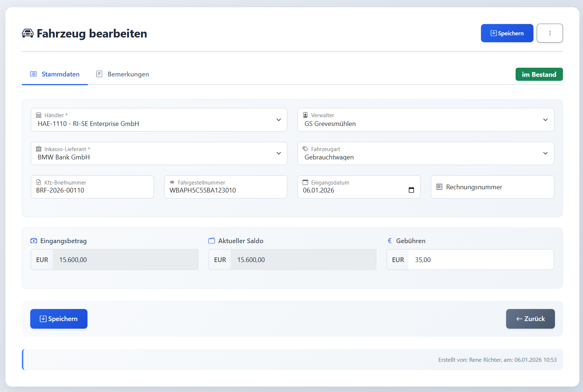This screenshot has width=583, height=392.
Task: Open the calendar picker for Eingangsdatum
Action: [x=411, y=190]
